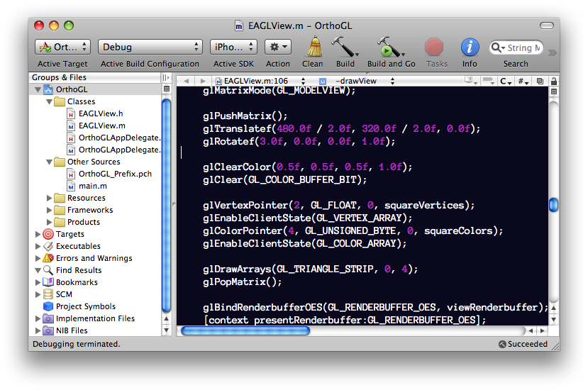Viewport: 588px width, 390px height.
Task: Click the Implementation Files smart folder icon
Action: pos(48,319)
